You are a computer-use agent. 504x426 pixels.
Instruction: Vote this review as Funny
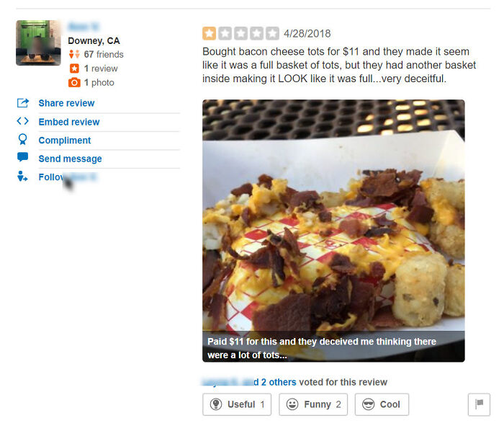point(313,404)
